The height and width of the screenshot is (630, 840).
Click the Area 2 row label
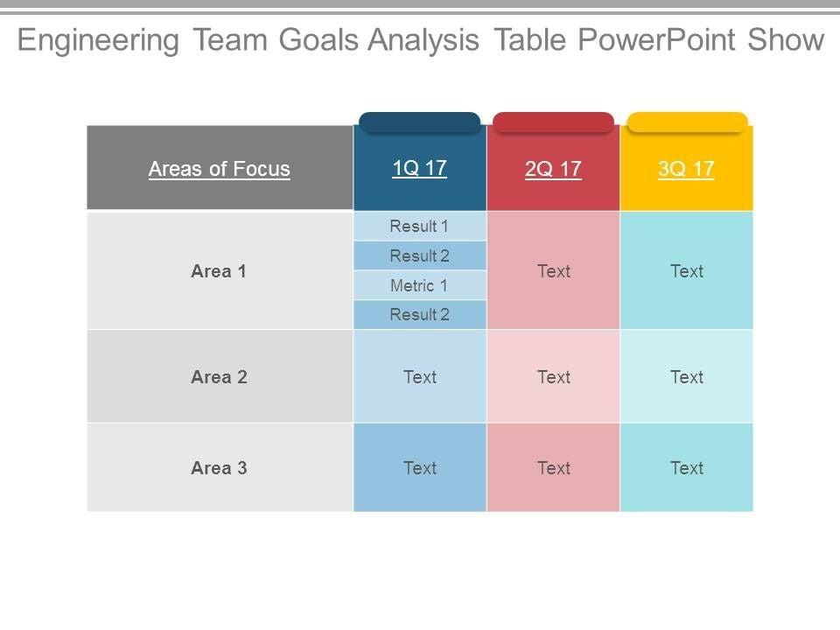coord(219,377)
